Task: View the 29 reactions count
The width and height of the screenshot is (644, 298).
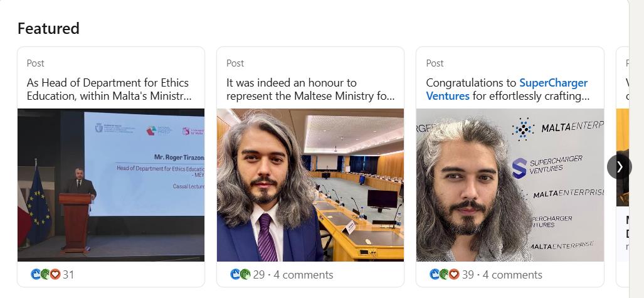Action: [x=259, y=275]
